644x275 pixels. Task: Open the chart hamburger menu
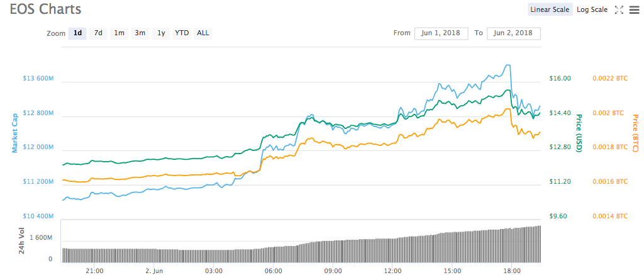[634, 10]
